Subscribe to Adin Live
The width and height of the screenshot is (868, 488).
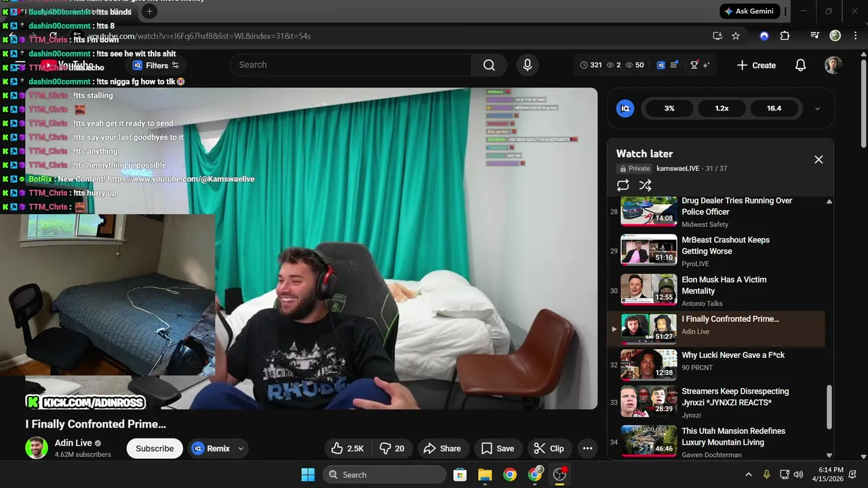(155, 449)
